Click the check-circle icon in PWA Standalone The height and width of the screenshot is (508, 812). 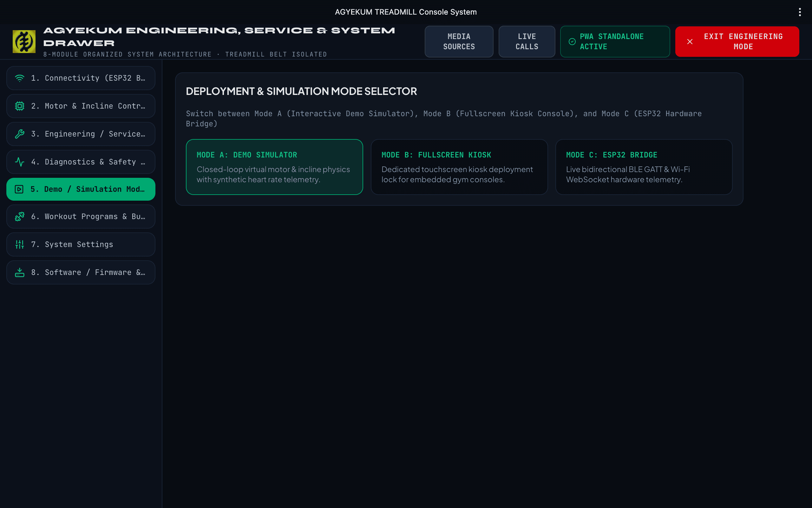(x=572, y=42)
